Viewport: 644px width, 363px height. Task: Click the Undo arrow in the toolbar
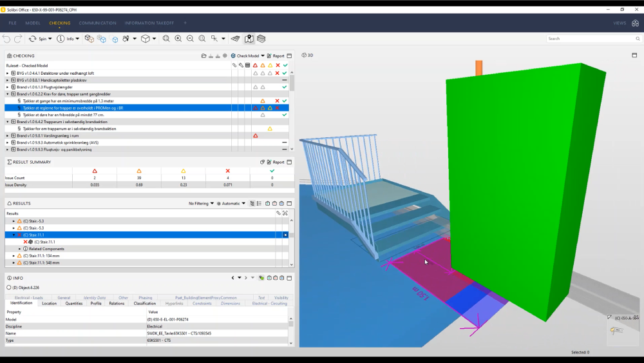coord(6,39)
